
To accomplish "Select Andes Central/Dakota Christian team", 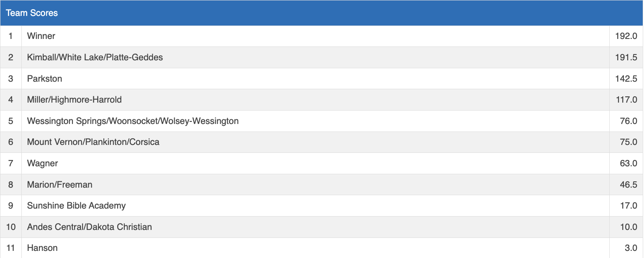I will (x=89, y=227).
